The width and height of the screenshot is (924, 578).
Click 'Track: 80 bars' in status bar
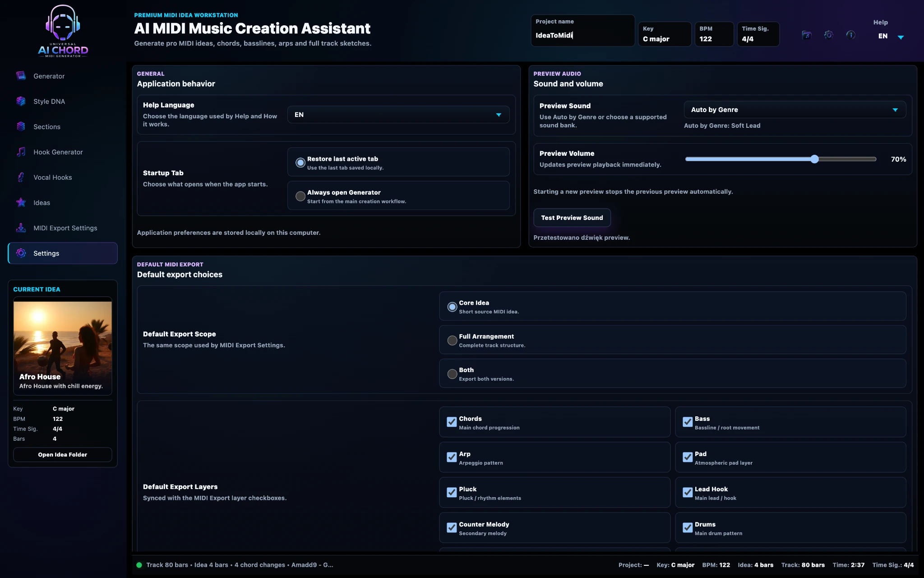803,565
